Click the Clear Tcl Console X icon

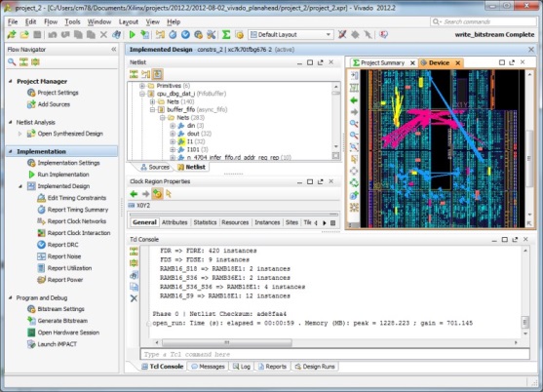134,298
